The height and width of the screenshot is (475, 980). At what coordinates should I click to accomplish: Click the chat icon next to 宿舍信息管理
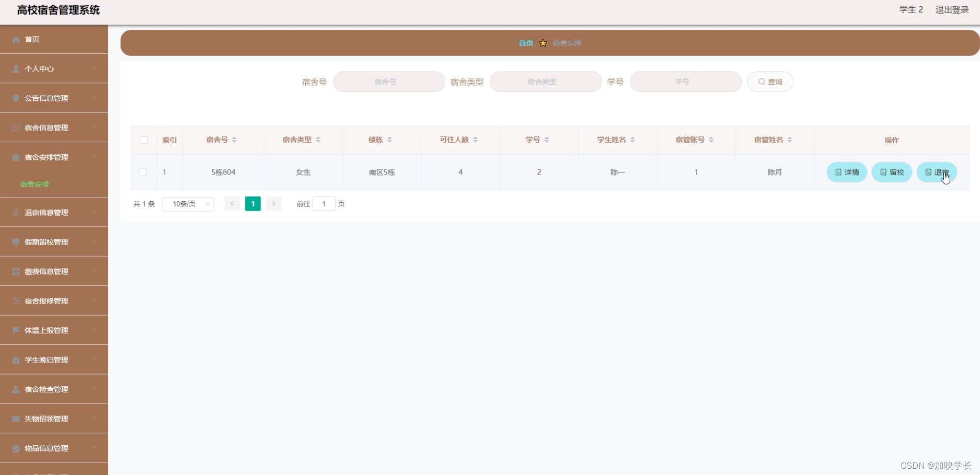[16, 128]
